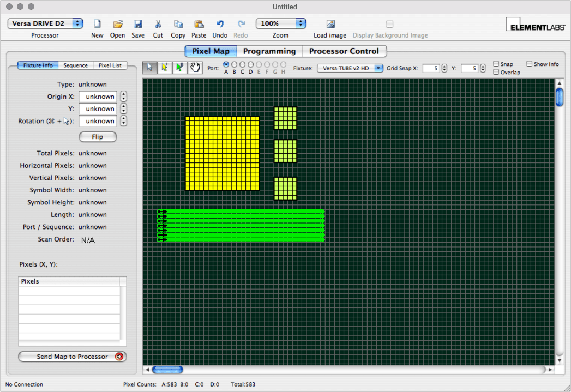This screenshot has height=392, width=571.
Task: Click Send Map to Processor button
Action: (x=73, y=357)
